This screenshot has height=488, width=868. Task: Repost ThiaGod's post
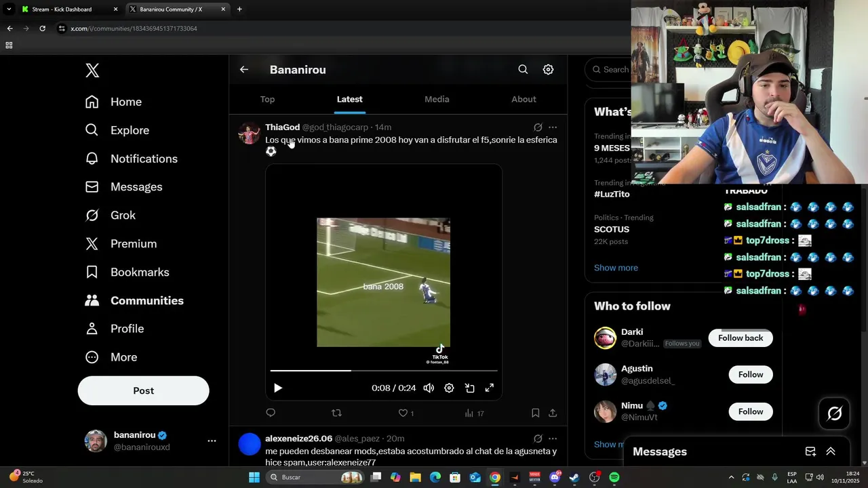click(x=336, y=413)
